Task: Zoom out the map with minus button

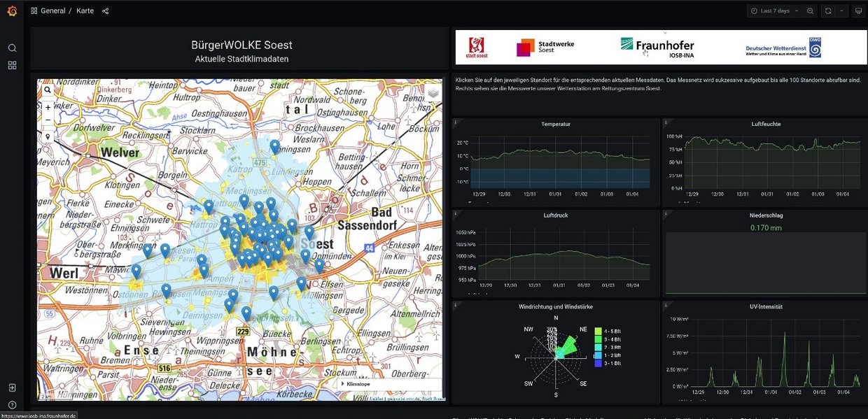Action: point(48,120)
